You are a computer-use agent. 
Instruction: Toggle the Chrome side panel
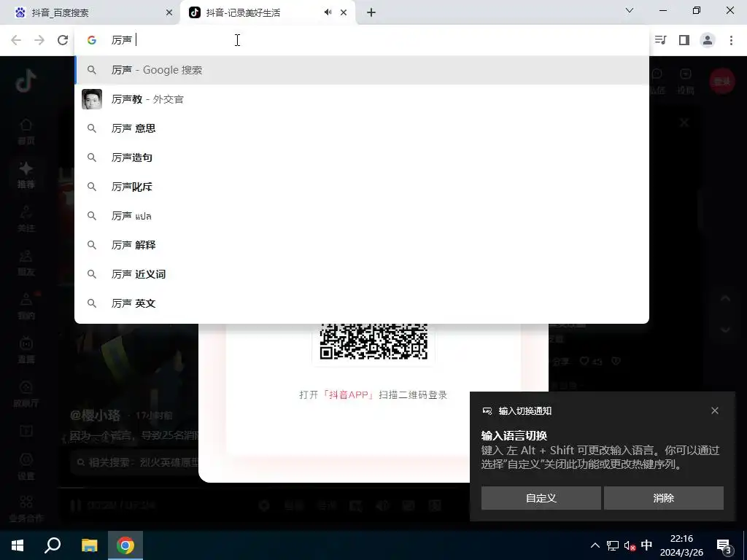(684, 40)
